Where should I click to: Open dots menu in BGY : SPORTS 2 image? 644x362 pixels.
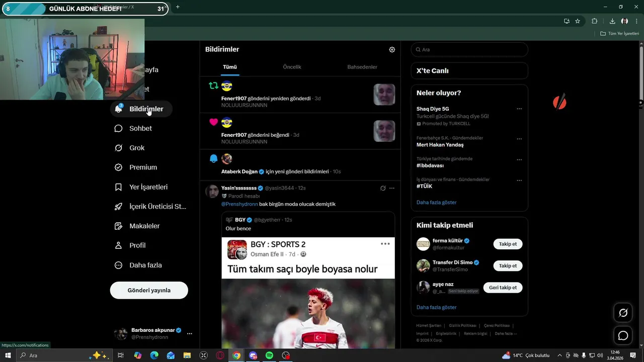tap(385, 244)
